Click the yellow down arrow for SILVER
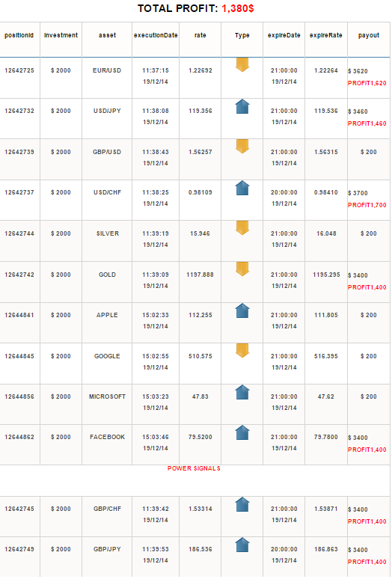This screenshot has width=392, height=579. click(242, 228)
